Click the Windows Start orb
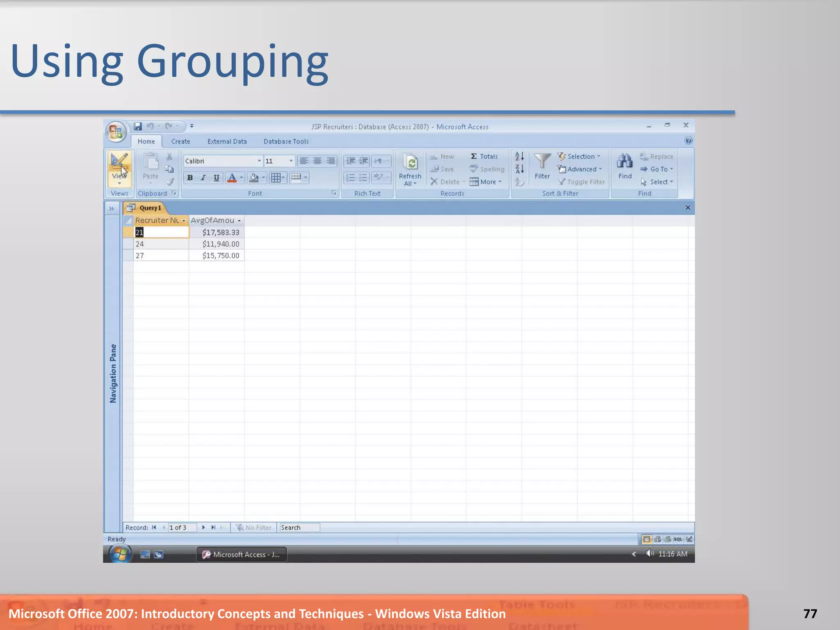840x630 pixels. click(x=120, y=554)
